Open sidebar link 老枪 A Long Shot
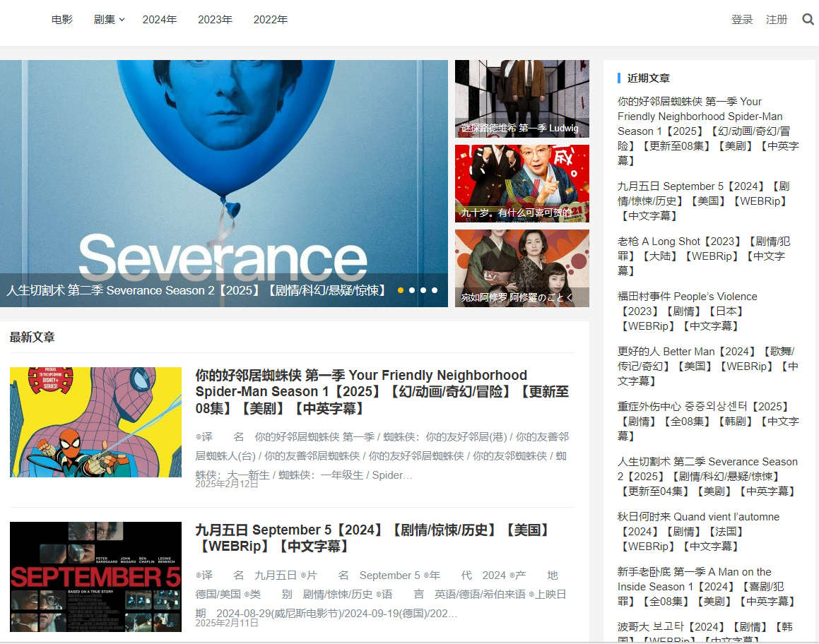The width and height of the screenshot is (819, 644). tap(704, 256)
